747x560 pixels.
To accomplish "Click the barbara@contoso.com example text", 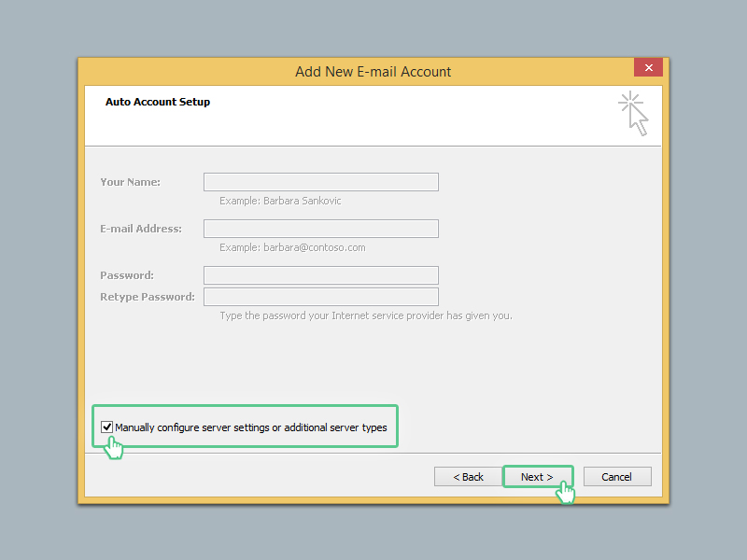I will [315, 247].
